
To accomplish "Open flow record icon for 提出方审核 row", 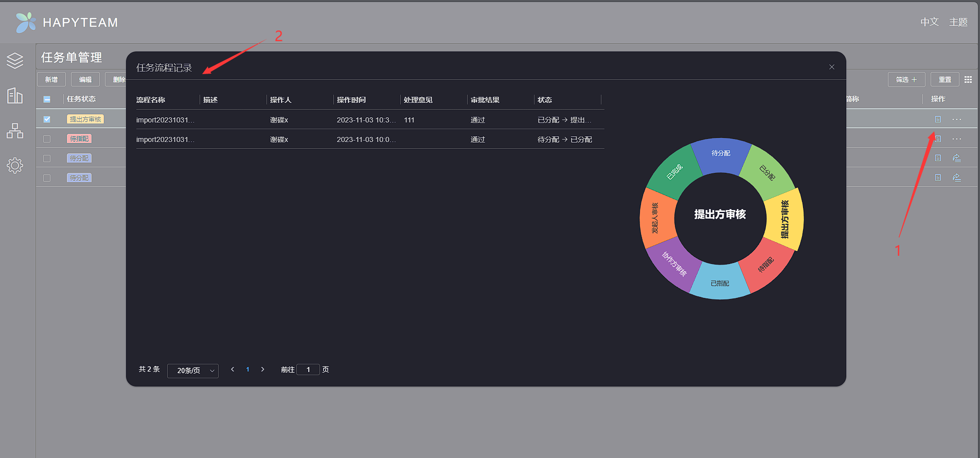I will click(938, 119).
